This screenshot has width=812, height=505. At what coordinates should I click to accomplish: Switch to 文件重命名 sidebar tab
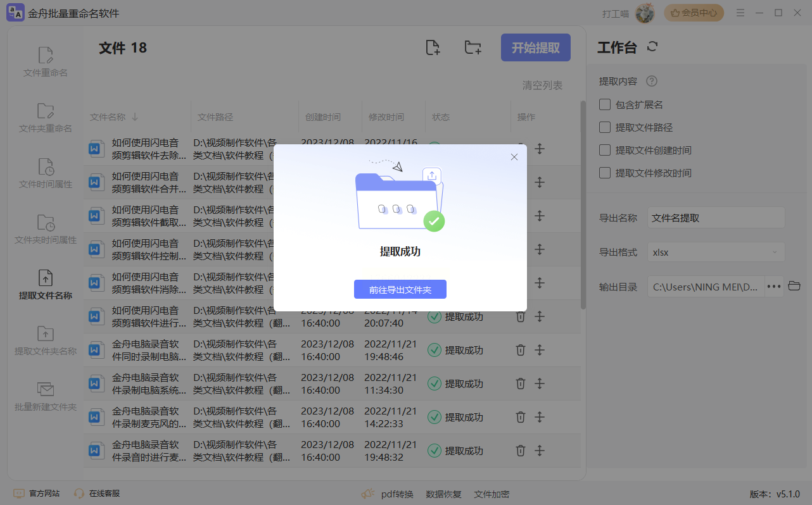pyautogui.click(x=46, y=62)
